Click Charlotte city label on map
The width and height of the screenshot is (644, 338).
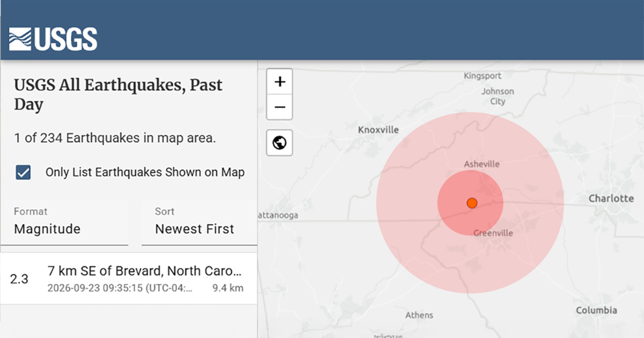pos(611,199)
